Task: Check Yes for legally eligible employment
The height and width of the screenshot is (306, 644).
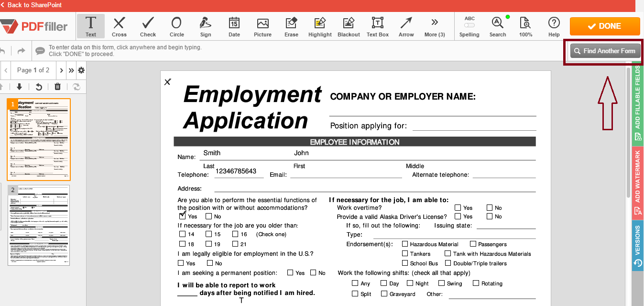Action: tap(181, 263)
